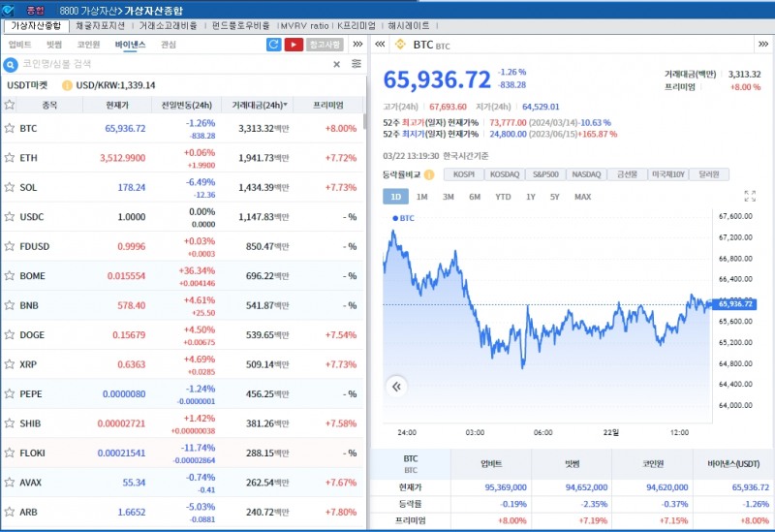Switch to 업비트 exchange tab
775x532 pixels.
[x=19, y=45]
